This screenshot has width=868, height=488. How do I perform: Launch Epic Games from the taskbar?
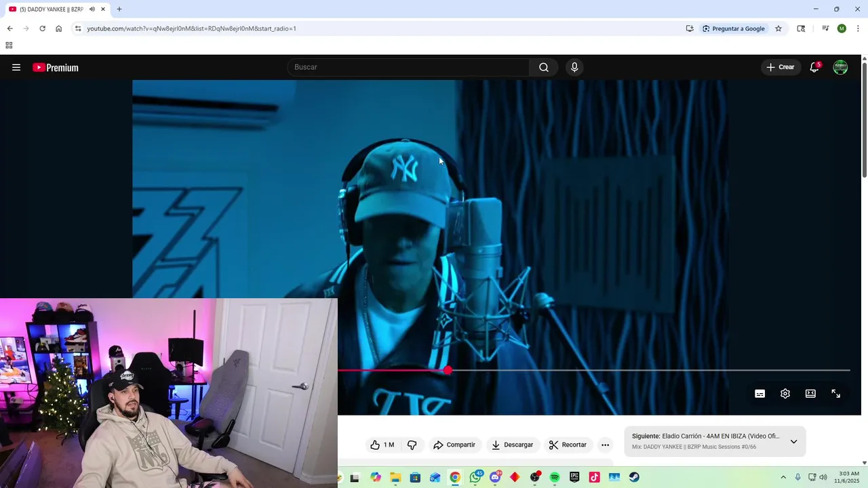click(x=574, y=478)
